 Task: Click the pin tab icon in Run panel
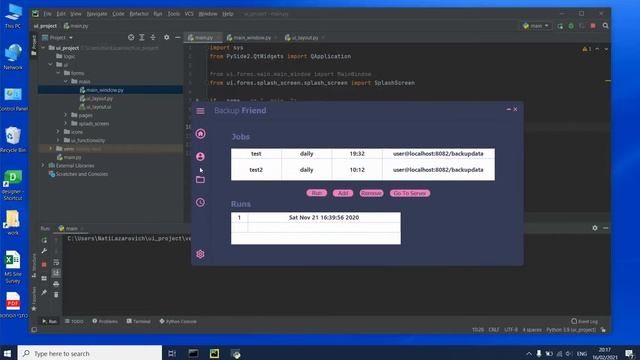[x=44, y=293]
